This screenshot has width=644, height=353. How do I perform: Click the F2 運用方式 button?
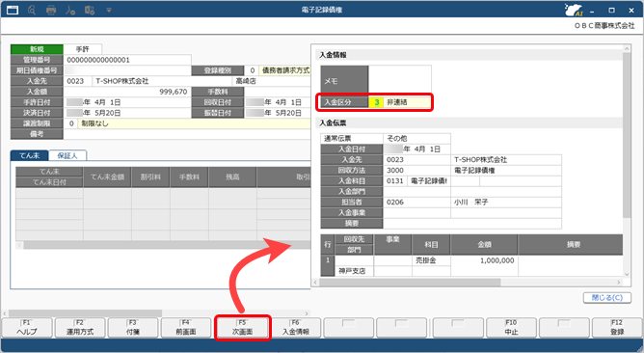click(x=80, y=328)
